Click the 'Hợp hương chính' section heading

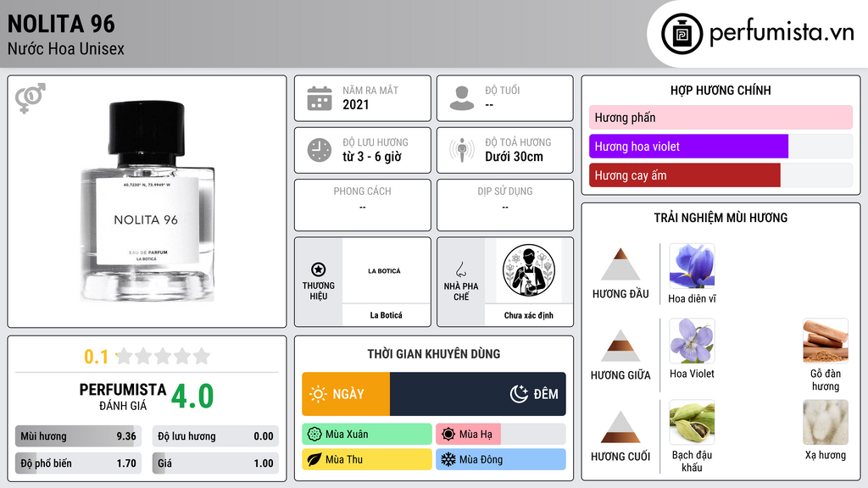pyautogui.click(x=721, y=90)
